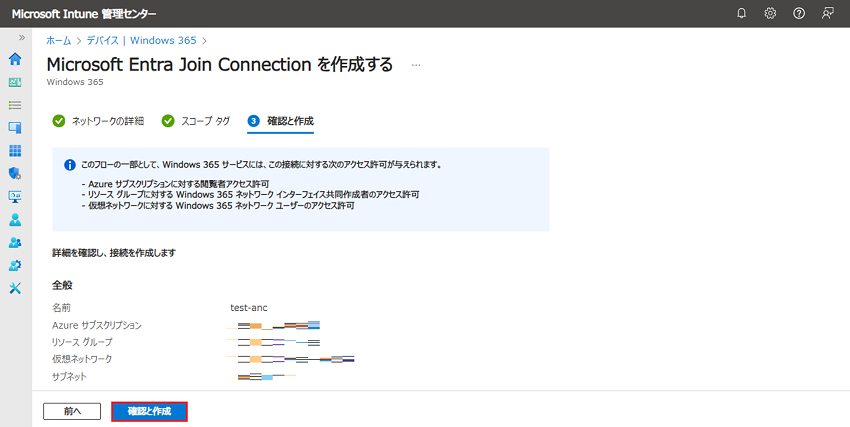Click the 名前 label
Screen dimensions: 850x427
pos(61,308)
